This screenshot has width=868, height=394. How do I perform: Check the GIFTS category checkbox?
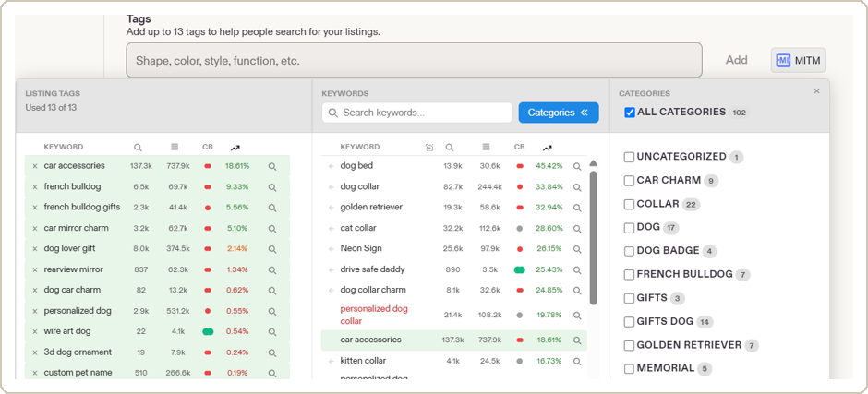coord(629,298)
